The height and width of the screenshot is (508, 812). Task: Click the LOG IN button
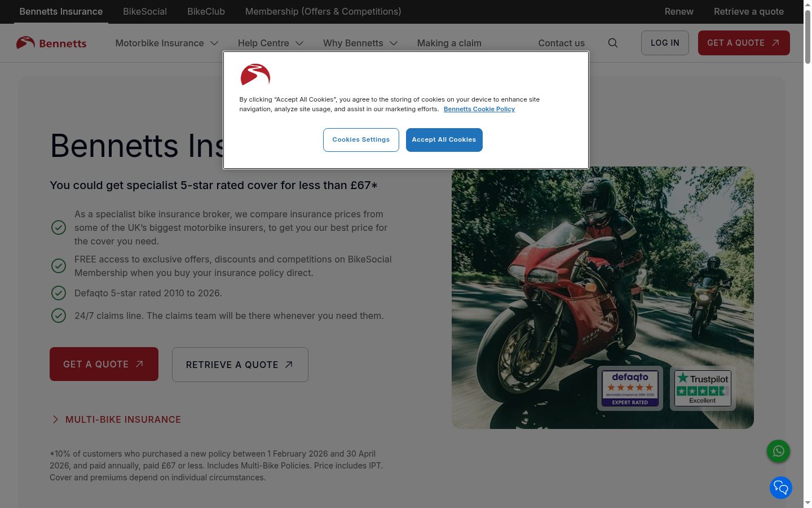[x=665, y=43]
